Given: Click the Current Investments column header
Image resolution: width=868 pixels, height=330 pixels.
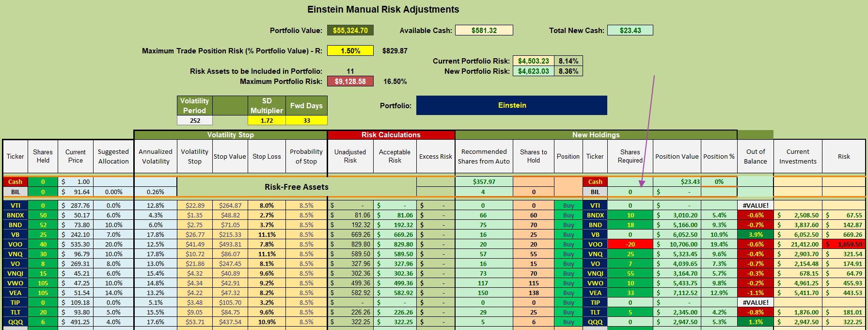Looking at the screenshot, I should click(798, 156).
